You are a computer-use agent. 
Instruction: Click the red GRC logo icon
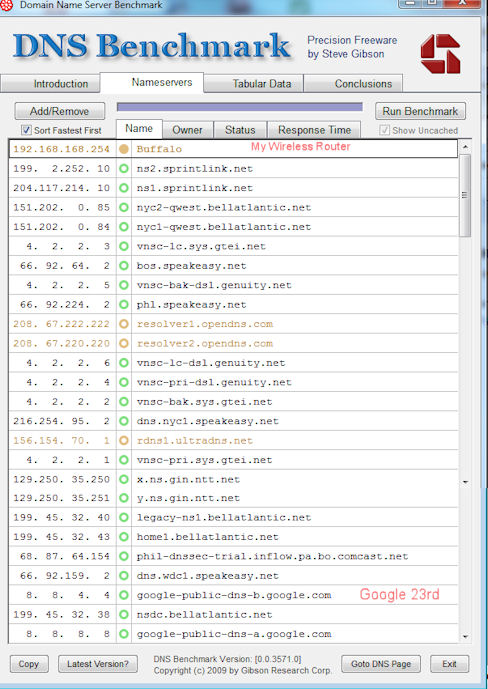click(x=441, y=54)
